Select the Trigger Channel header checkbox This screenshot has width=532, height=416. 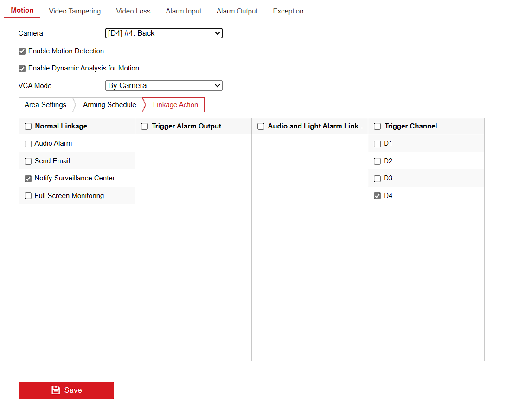(378, 127)
